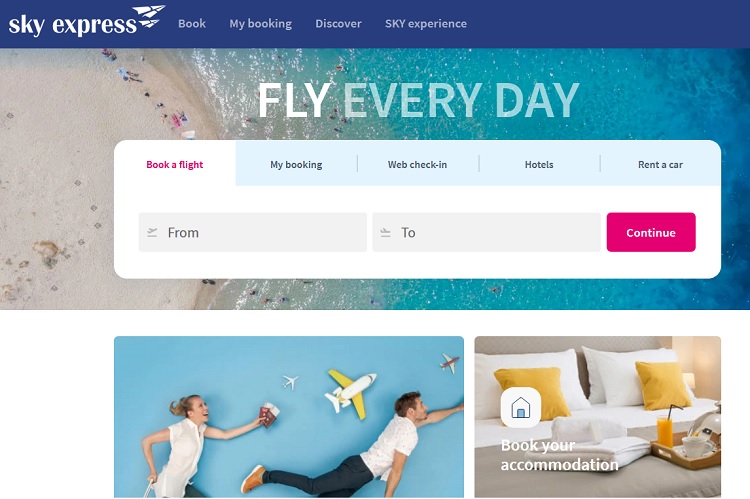Switch to the Rent a car tab
This screenshot has height=499, width=750.
pyautogui.click(x=660, y=164)
